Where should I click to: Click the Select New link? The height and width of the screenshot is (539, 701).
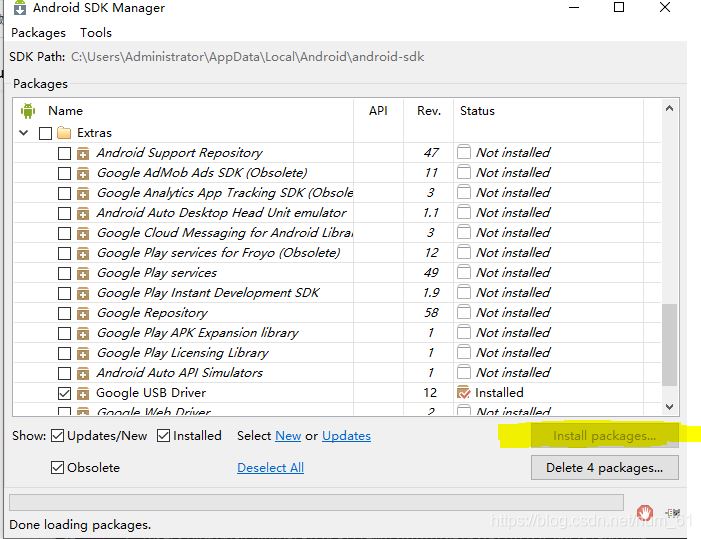[288, 436]
